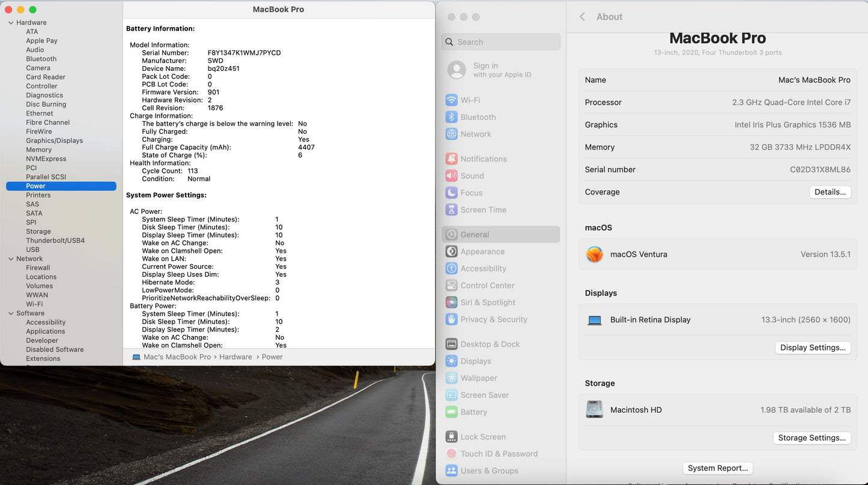Viewport: 868px width, 485px height.
Task: Select Appearance in the settings sidebar
Action: click(x=482, y=252)
